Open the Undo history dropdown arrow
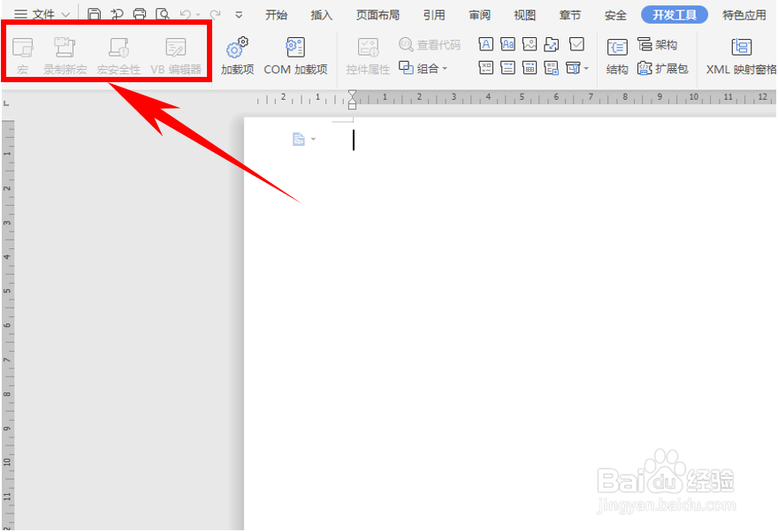778x532 pixels. pyautogui.click(x=198, y=15)
